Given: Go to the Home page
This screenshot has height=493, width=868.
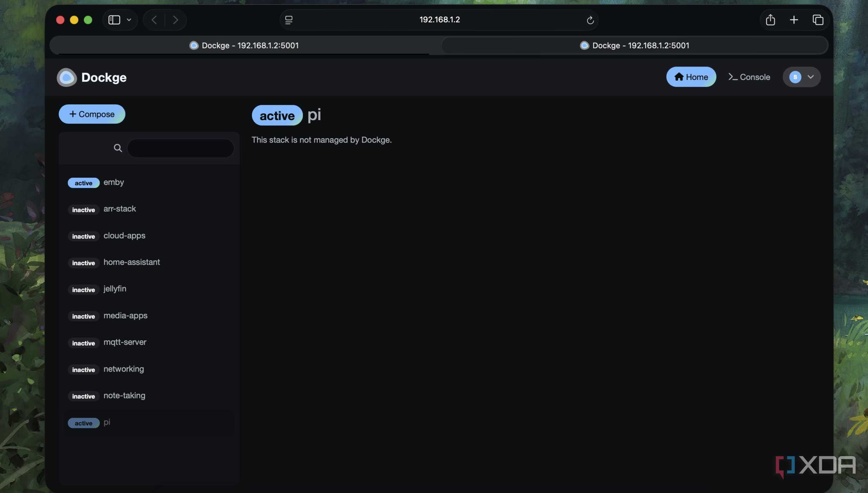Looking at the screenshot, I should point(691,77).
